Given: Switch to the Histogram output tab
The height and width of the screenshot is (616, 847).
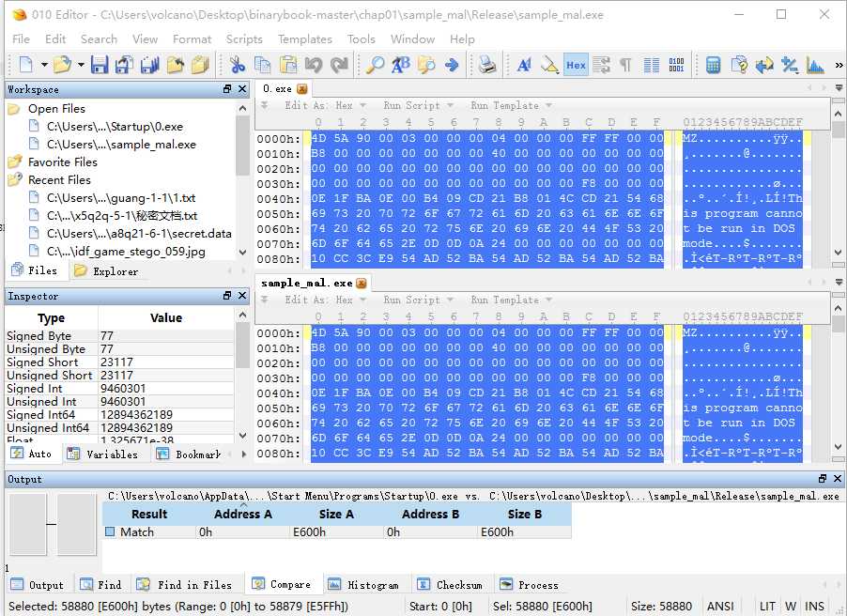Looking at the screenshot, I should [363, 585].
